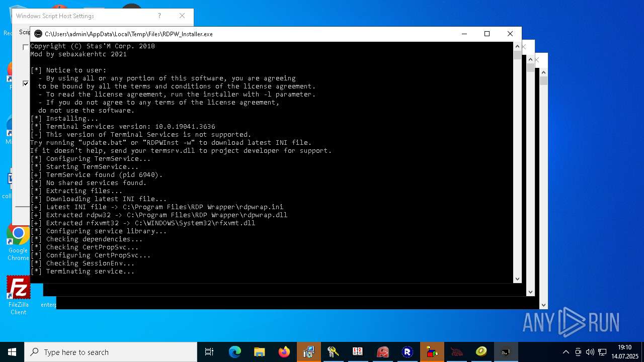
Task: Close the second background console window
Action: [x=524, y=47]
